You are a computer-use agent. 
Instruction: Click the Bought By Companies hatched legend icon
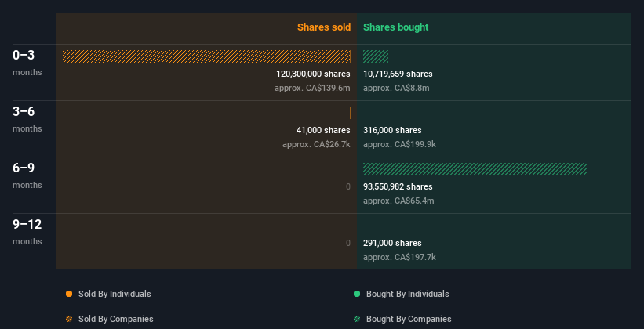click(x=357, y=319)
